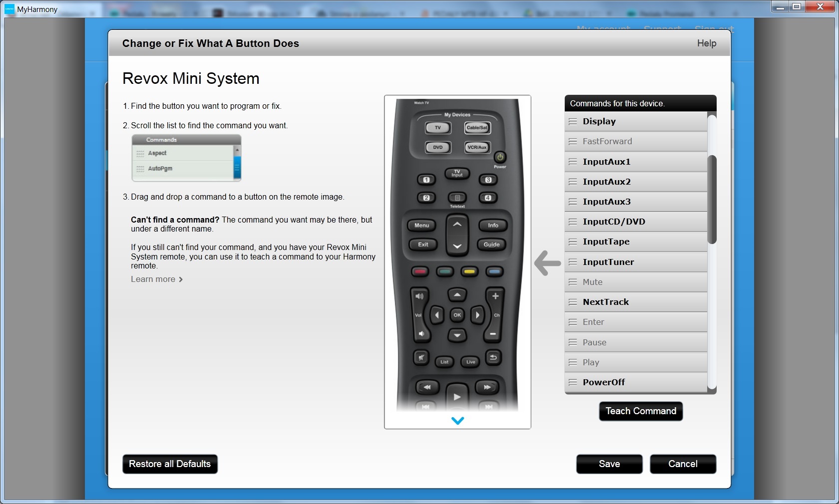Click the TV Input button on the remote
The width and height of the screenshot is (839, 504).
(457, 174)
